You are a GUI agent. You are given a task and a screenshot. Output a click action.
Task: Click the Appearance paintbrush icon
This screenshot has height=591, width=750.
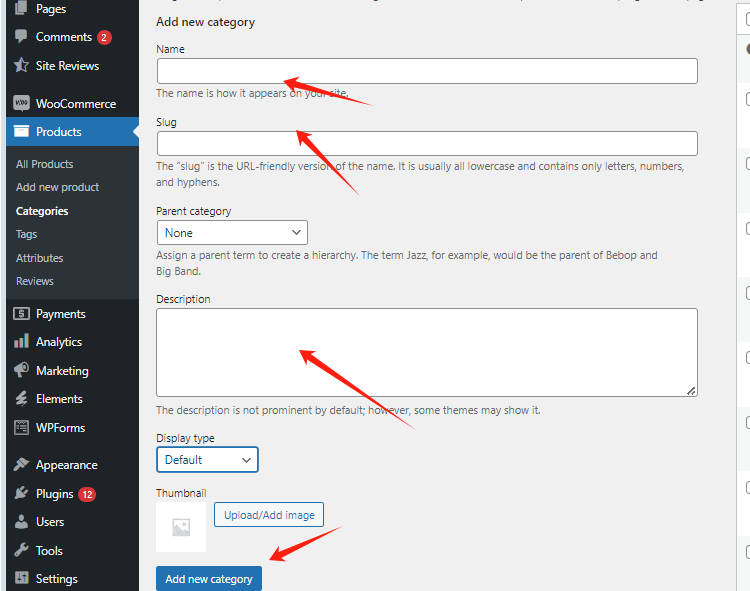(21, 465)
